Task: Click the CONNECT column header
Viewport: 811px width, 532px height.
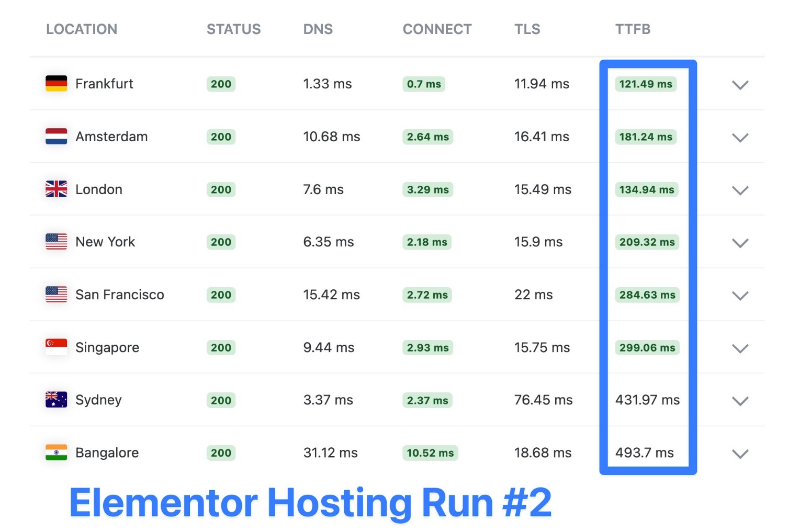Action: [x=437, y=29]
